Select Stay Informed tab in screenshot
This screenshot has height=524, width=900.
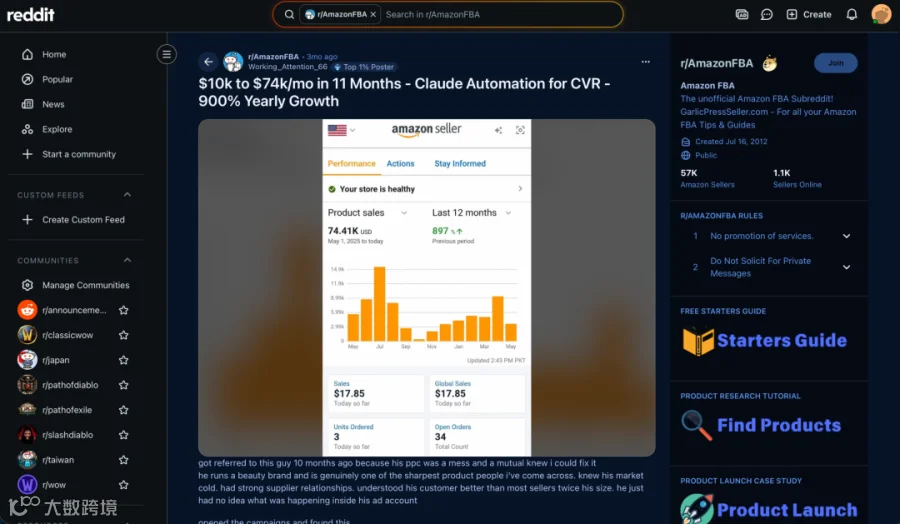tap(460, 164)
